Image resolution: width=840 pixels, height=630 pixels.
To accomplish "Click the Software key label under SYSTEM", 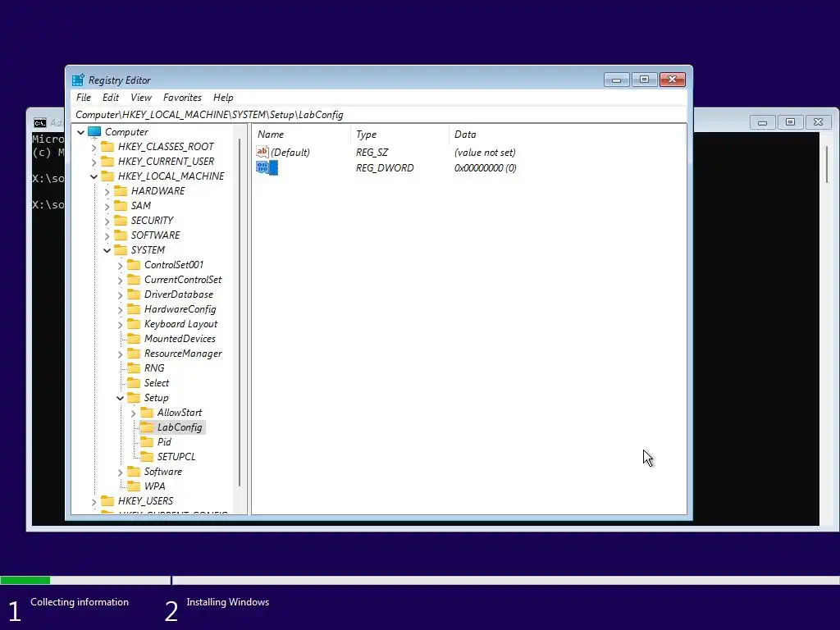I will click(x=163, y=472).
